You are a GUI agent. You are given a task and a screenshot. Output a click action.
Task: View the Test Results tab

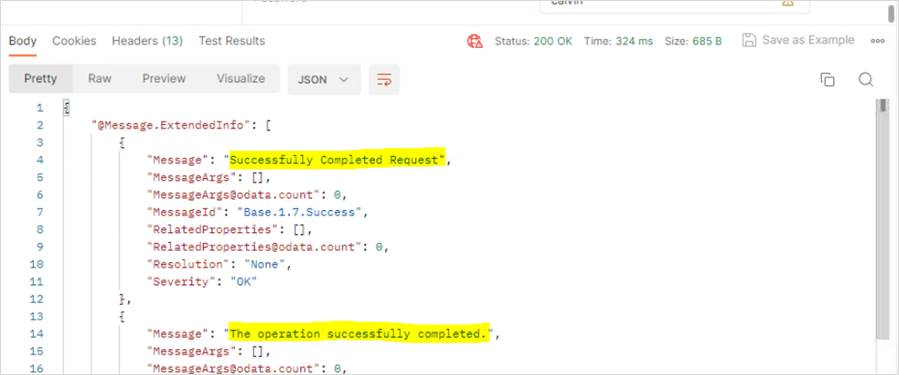pyautogui.click(x=232, y=41)
